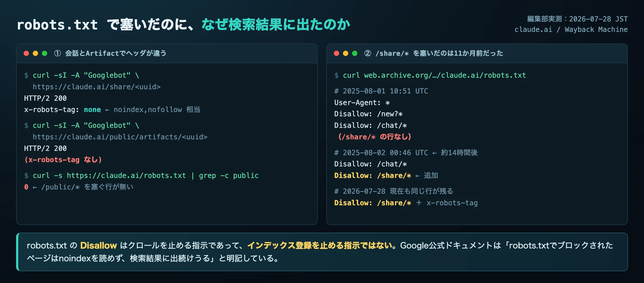This screenshot has height=283, width=644.
Task: Click the command 'curl web.archive.org/…/claude.ai/robots.txt'
Action: point(434,75)
